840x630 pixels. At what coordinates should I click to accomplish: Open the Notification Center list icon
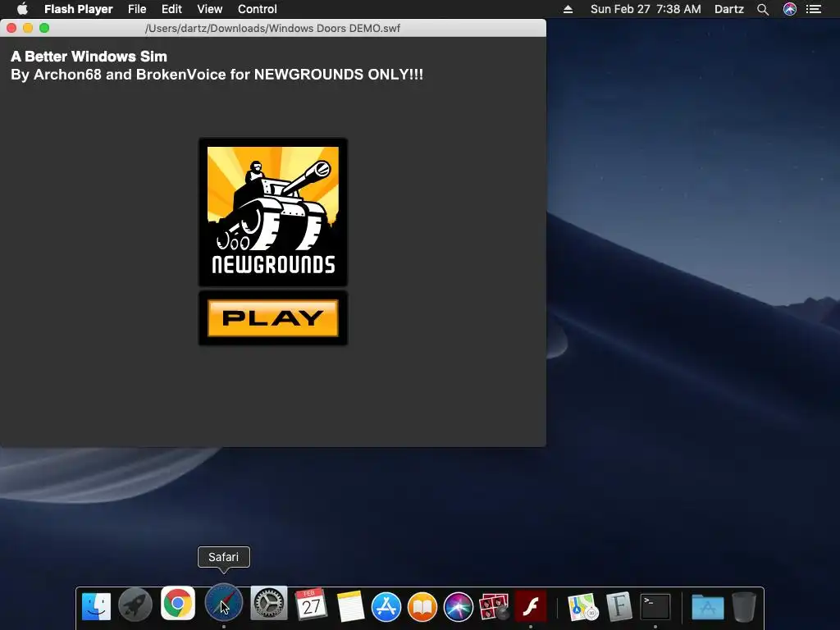pos(814,9)
